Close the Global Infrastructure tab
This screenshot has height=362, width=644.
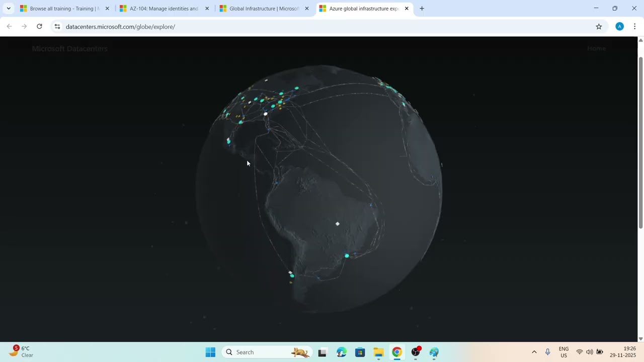[307, 9]
